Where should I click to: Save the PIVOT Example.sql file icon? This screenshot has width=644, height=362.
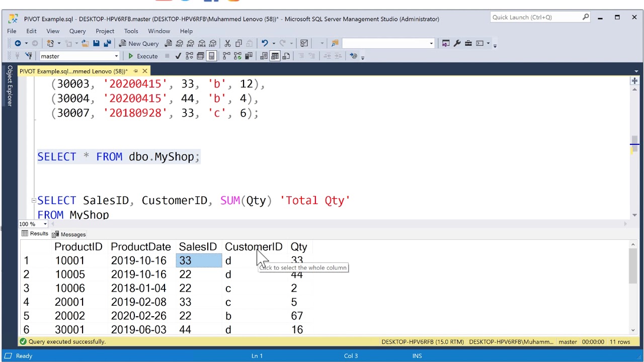point(96,43)
